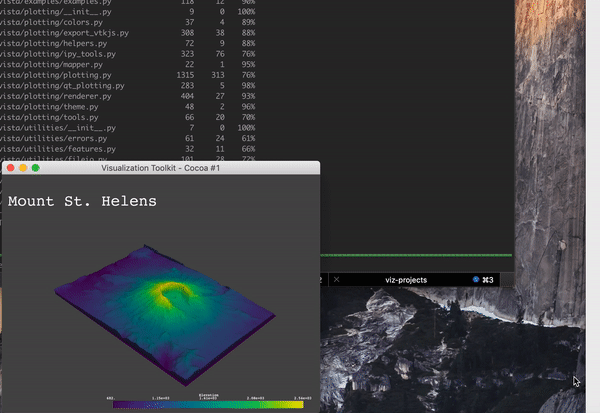Select the partially hidden tab left of viz-projects
This screenshot has height=413, width=600.
(x=322, y=280)
